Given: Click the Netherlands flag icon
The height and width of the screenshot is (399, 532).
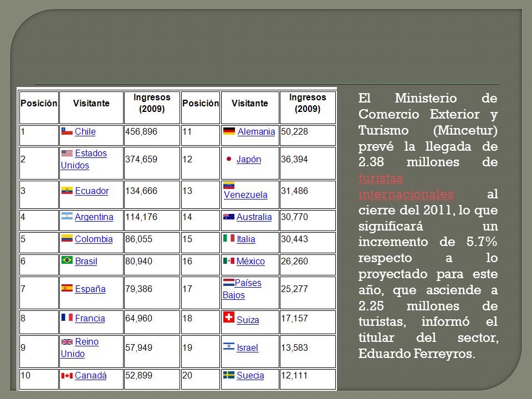Looking at the screenshot, I should pos(229,282).
